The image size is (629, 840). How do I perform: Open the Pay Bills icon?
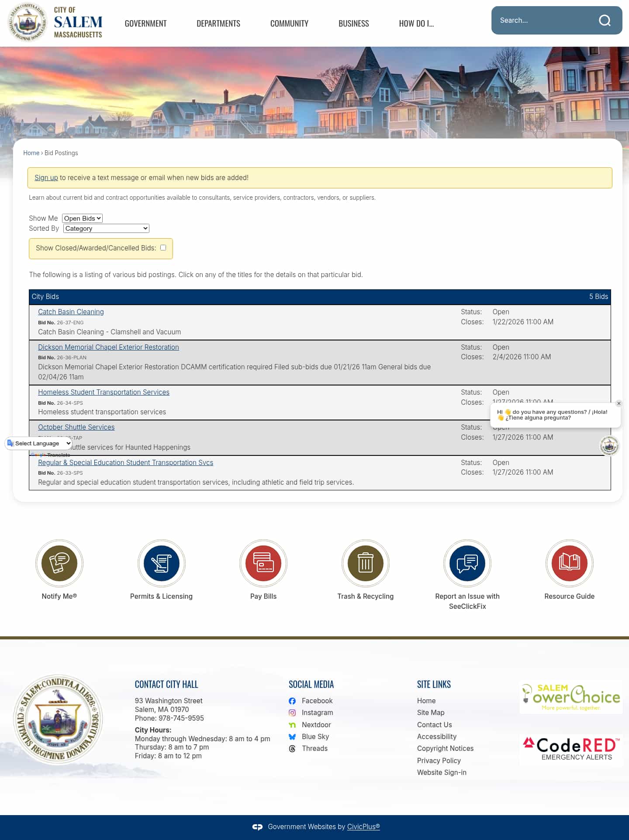pyautogui.click(x=263, y=563)
